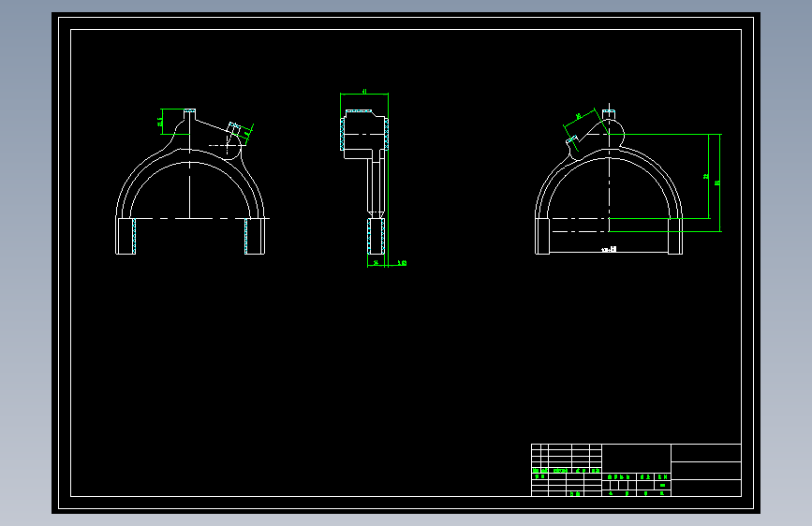Select the vertical 21.5 dimension on the left fork view

(x=160, y=122)
